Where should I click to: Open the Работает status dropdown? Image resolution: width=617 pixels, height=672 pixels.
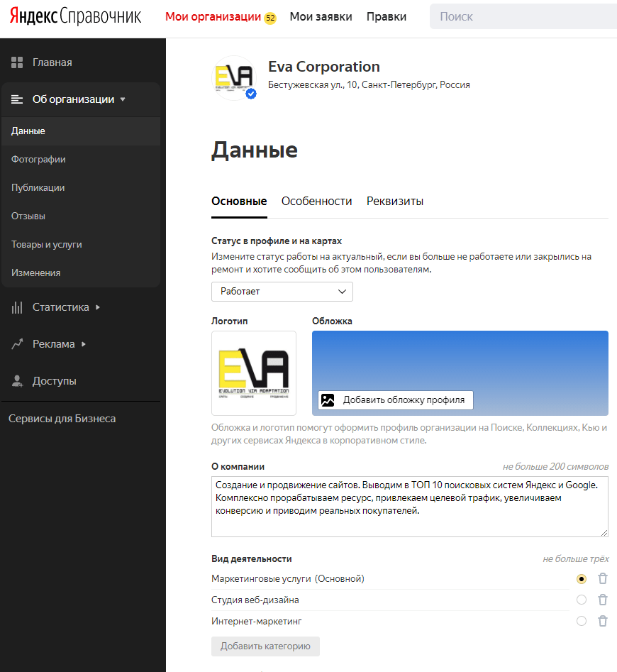point(282,292)
